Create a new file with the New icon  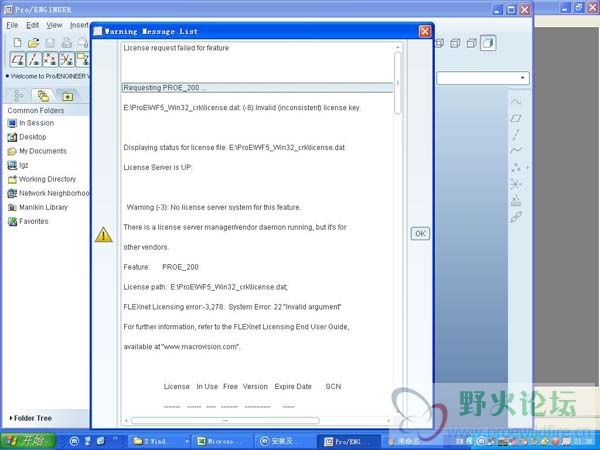[17, 42]
